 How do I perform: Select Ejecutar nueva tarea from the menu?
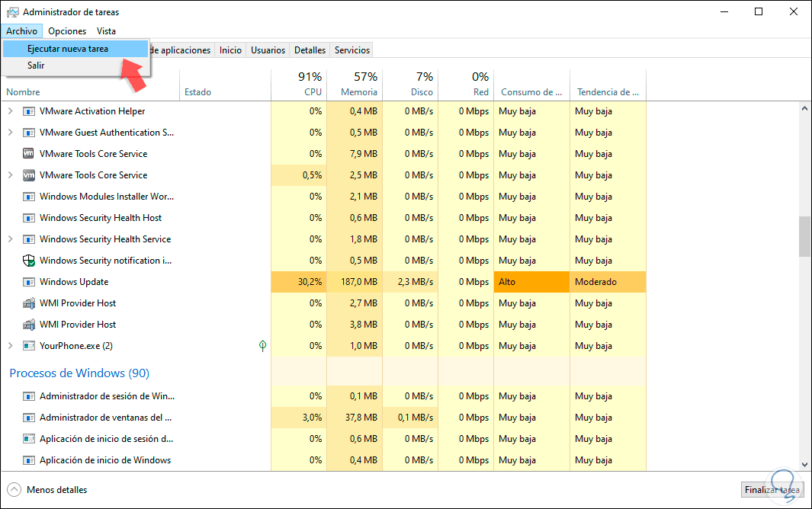tap(68, 49)
